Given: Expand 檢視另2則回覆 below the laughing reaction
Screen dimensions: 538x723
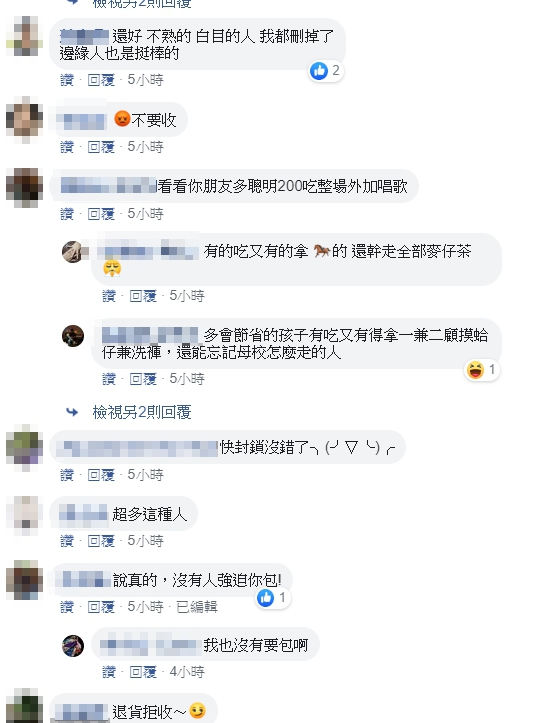Looking at the screenshot, I should point(142,412).
